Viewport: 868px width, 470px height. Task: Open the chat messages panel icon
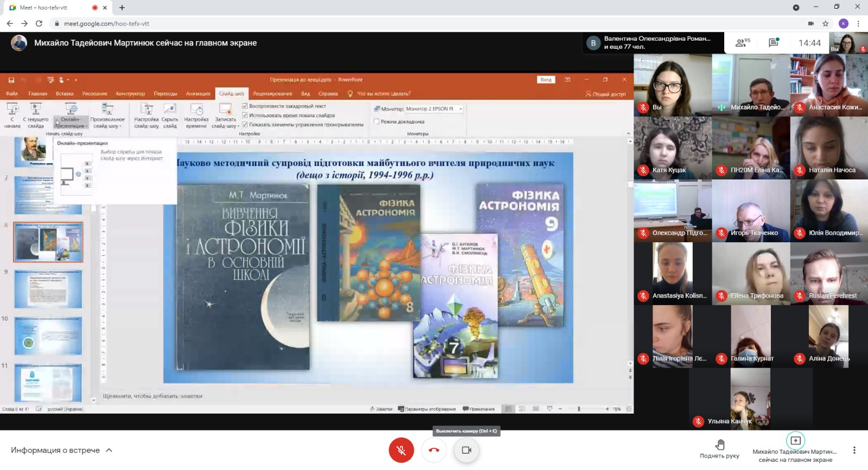[774, 43]
